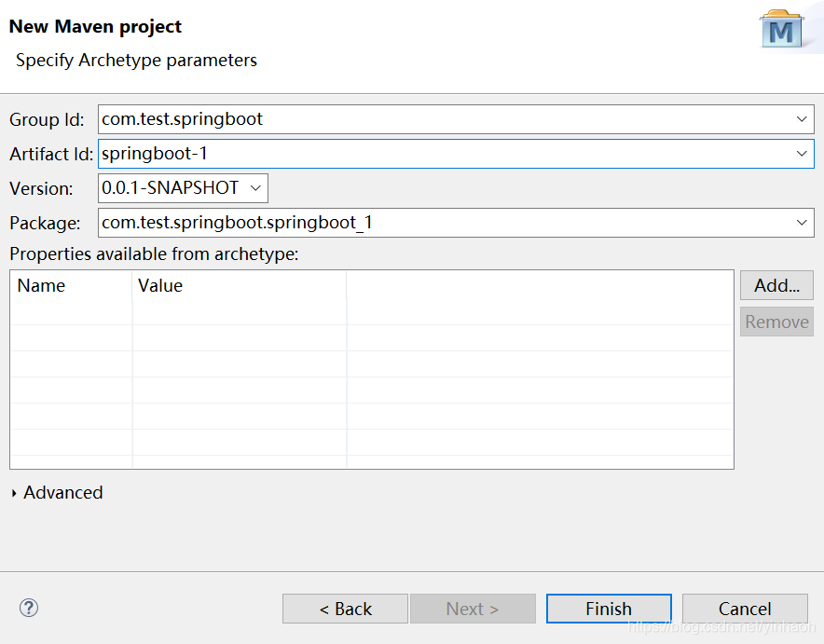This screenshot has width=824, height=644.
Task: Open the Package dropdown arrow
Action: point(802,223)
